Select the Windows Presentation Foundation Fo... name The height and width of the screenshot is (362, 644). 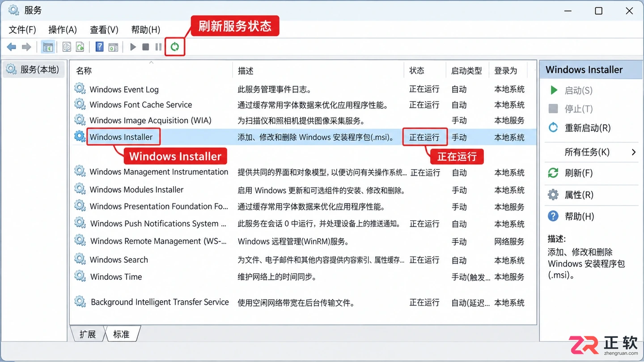[x=159, y=206]
